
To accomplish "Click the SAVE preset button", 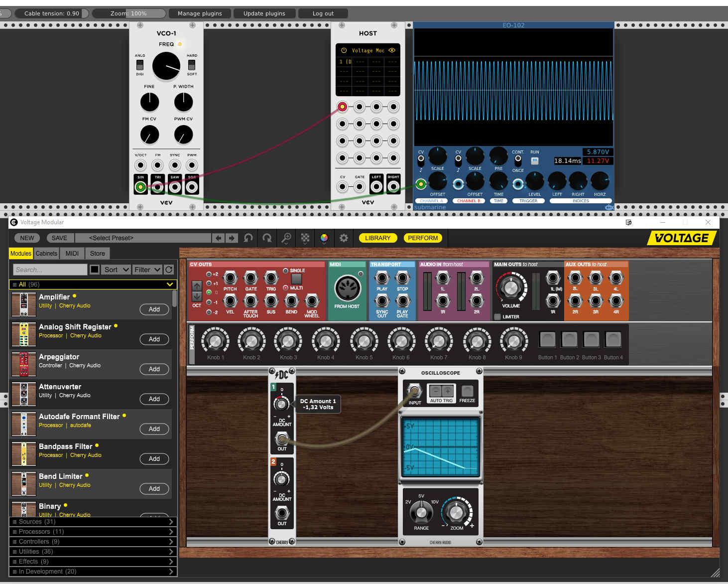I will pyautogui.click(x=59, y=238).
